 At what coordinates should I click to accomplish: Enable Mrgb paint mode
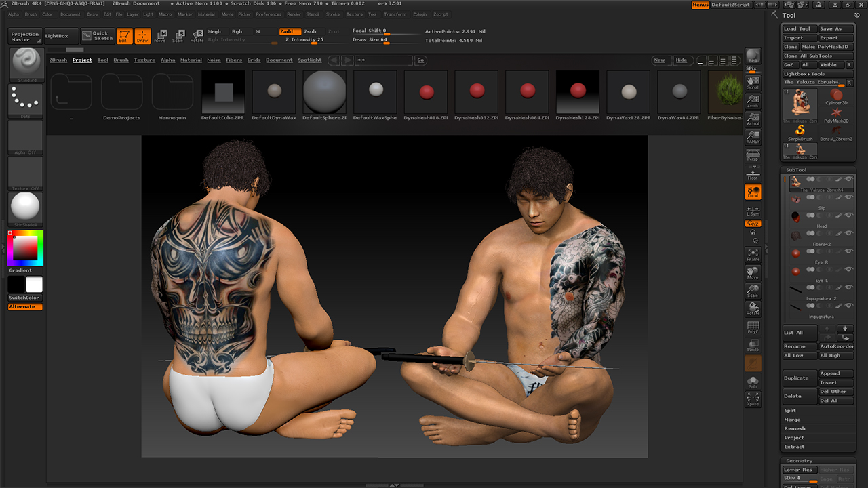pyautogui.click(x=214, y=31)
